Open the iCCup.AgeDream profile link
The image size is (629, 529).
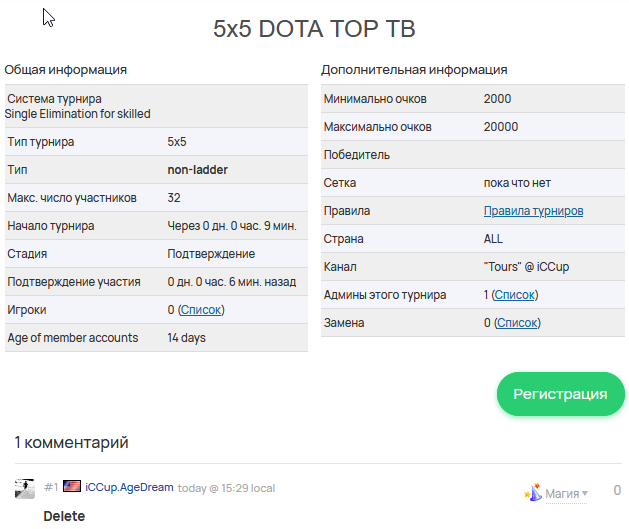(x=129, y=487)
